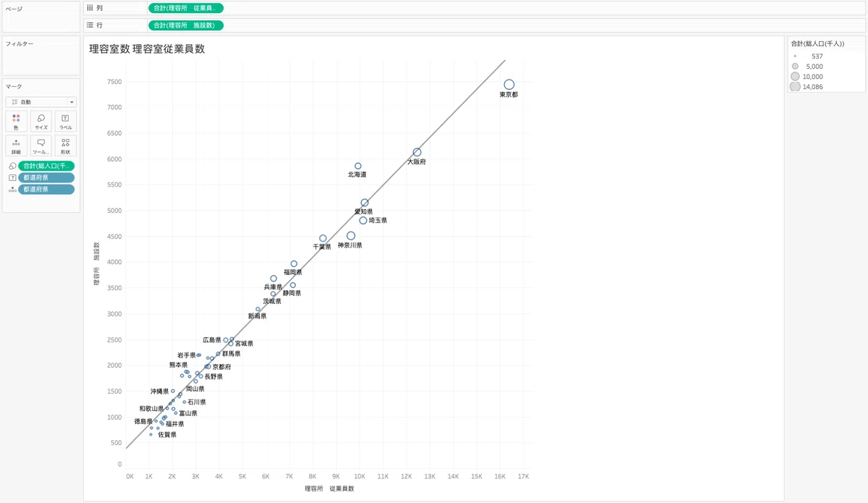Viewport: 868px width, 503px height.
Task: Click the x-axis title 理容所 従業員数
Action: pyautogui.click(x=329, y=489)
